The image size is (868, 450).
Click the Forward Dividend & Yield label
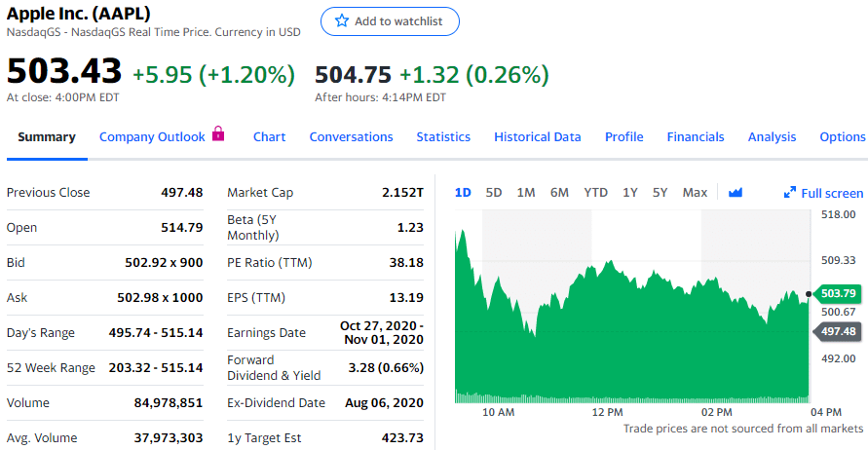click(x=274, y=367)
